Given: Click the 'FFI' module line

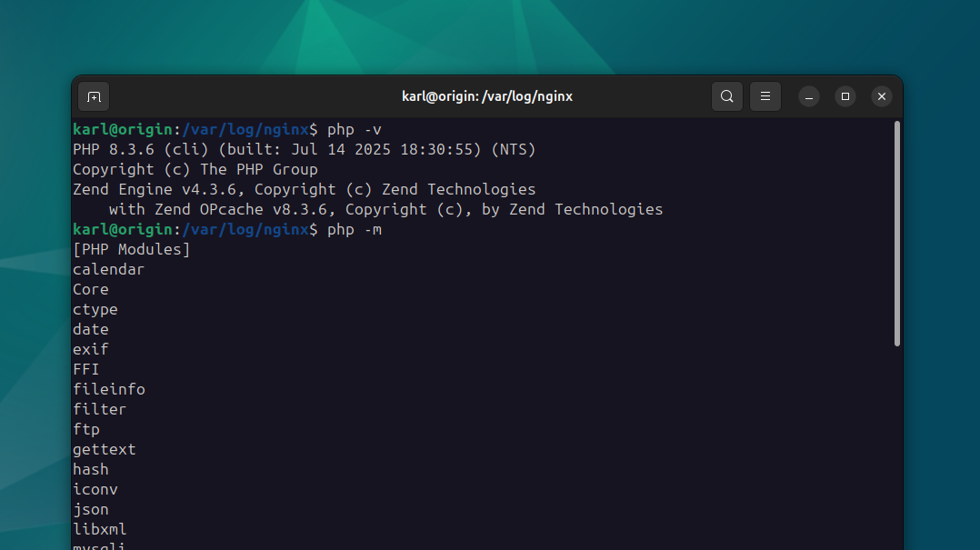Looking at the screenshot, I should pyautogui.click(x=85, y=369).
